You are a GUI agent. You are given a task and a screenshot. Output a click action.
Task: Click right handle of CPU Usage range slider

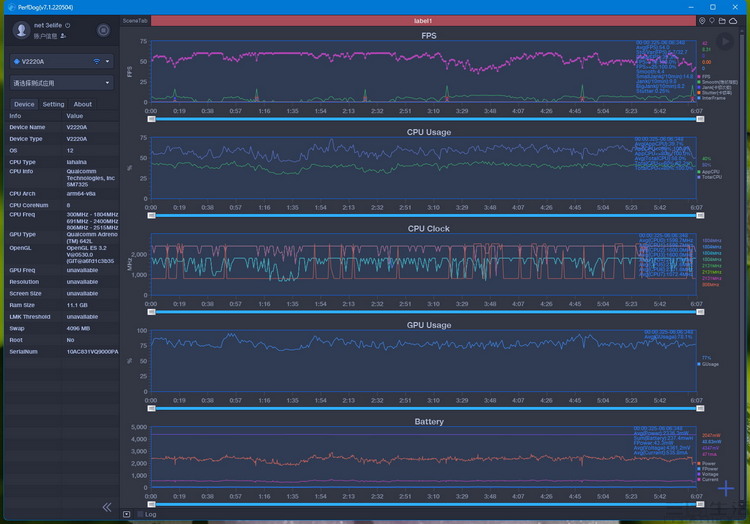pyautogui.click(x=700, y=216)
